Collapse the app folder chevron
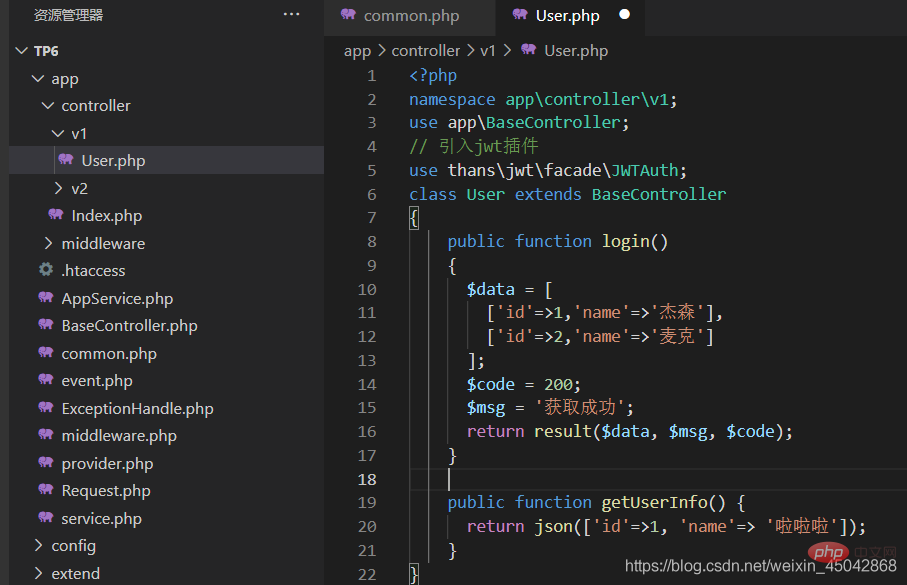This screenshot has height=585, width=907. tap(38, 78)
